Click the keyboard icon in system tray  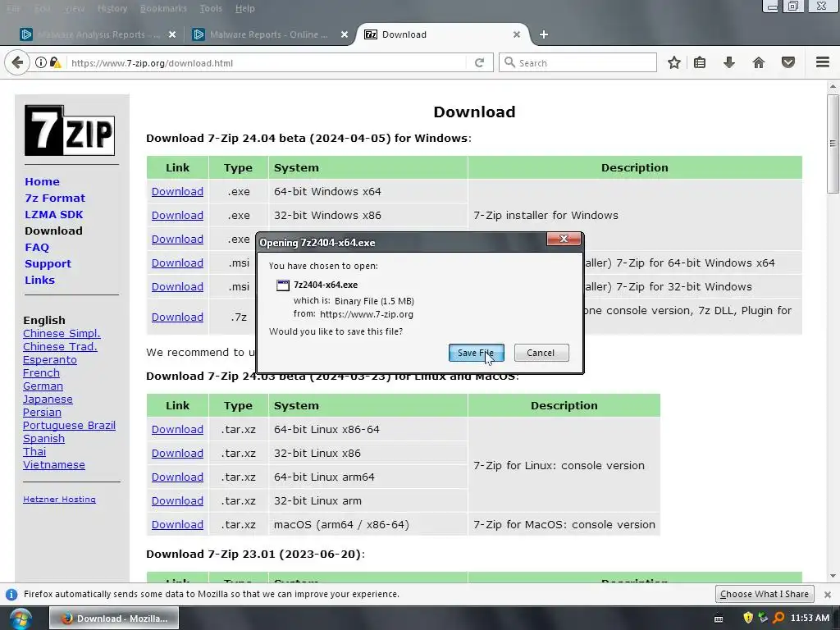(x=719, y=619)
